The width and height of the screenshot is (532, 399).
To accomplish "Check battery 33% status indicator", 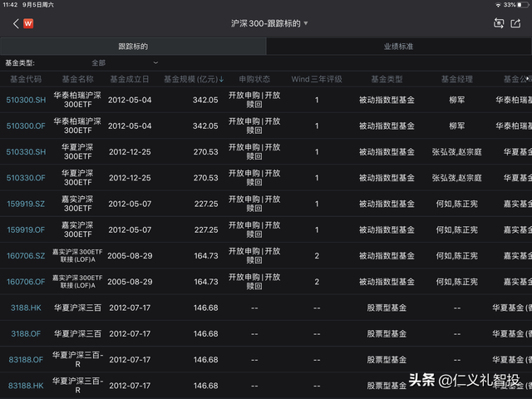I will pos(516,5).
